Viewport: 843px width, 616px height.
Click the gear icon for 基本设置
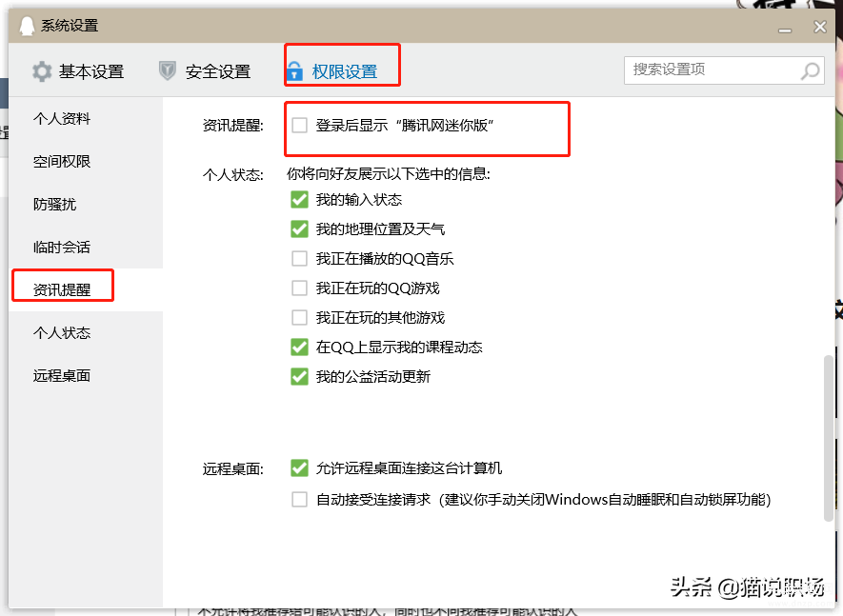pyautogui.click(x=42, y=71)
